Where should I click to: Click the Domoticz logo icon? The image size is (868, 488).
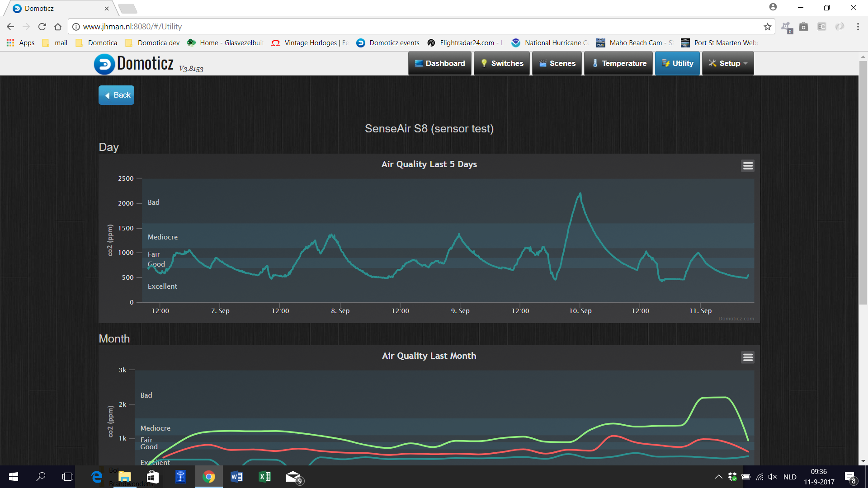[x=104, y=64]
